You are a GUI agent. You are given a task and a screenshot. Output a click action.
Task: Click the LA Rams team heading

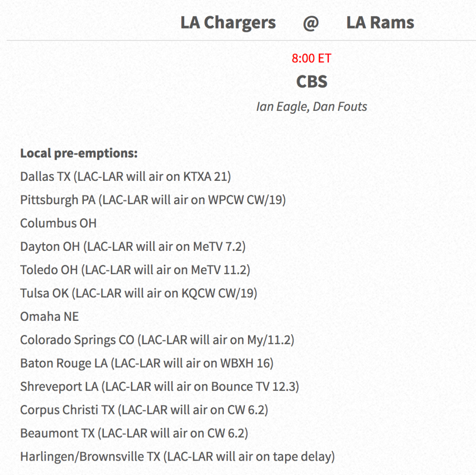click(x=380, y=23)
